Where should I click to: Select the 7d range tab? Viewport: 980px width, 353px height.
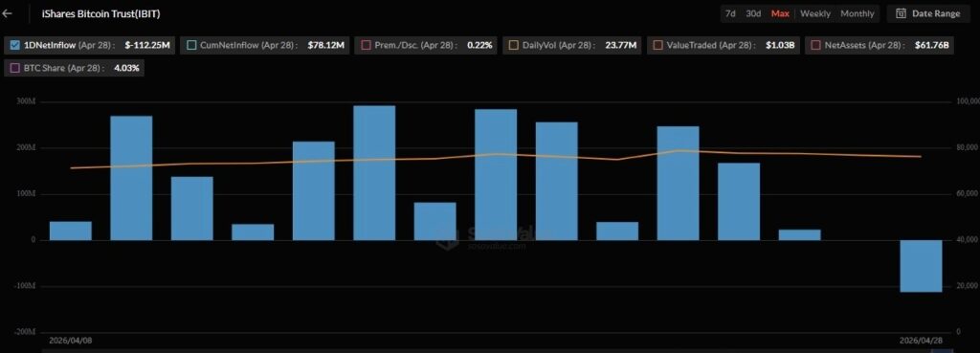[729, 13]
